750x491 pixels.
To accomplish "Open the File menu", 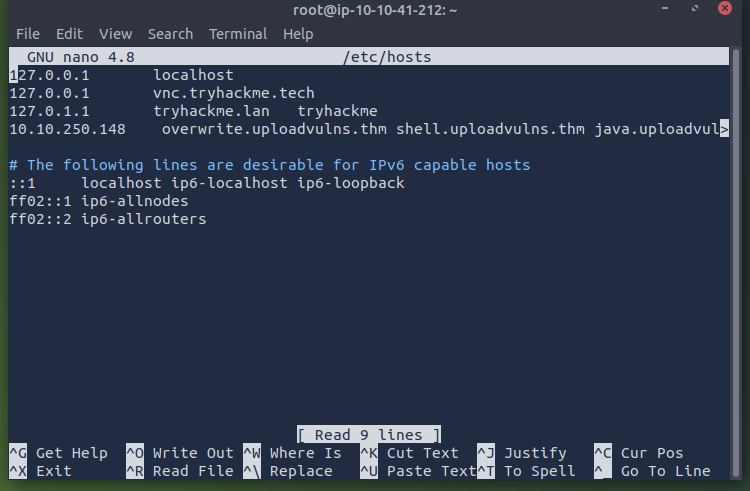I will [28, 34].
